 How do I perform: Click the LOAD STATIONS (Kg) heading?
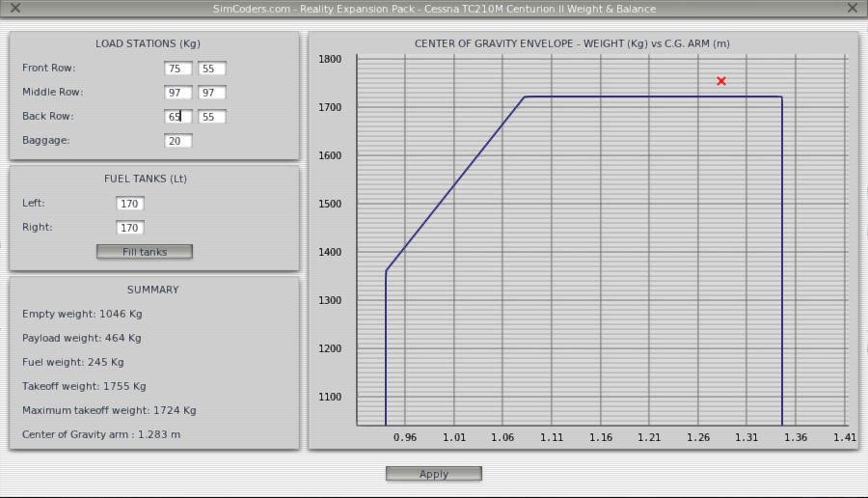(x=148, y=43)
